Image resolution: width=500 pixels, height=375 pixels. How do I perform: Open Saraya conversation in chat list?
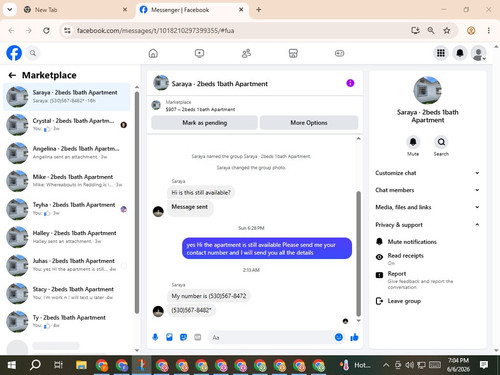click(x=67, y=97)
